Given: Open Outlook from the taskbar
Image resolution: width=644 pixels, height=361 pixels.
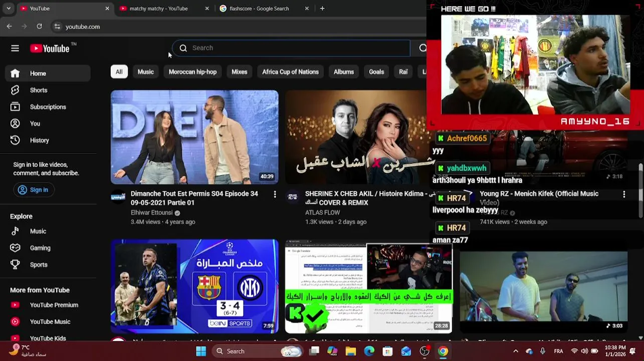Looking at the screenshot, I should 406,351.
